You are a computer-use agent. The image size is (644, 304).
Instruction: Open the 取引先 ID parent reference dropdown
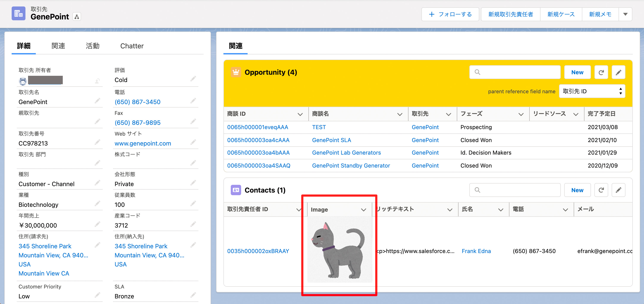(x=592, y=91)
